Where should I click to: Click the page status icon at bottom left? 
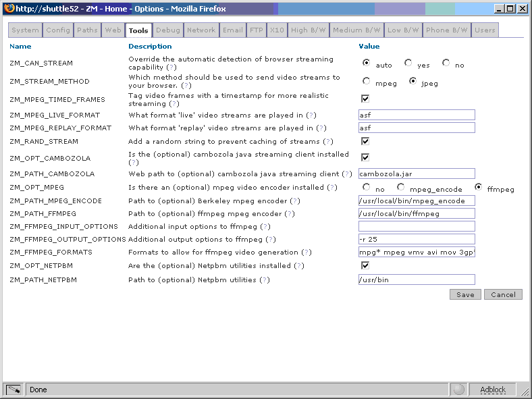tap(14, 390)
